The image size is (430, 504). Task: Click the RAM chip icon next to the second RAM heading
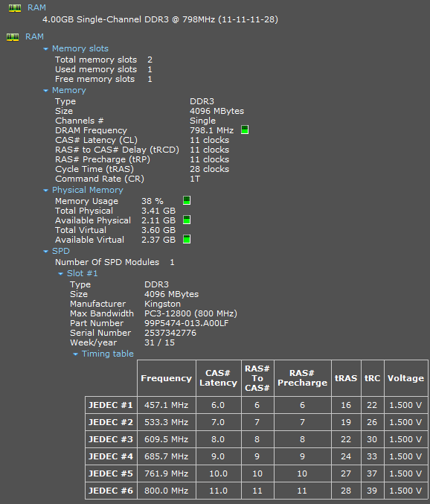pyautogui.click(x=13, y=37)
